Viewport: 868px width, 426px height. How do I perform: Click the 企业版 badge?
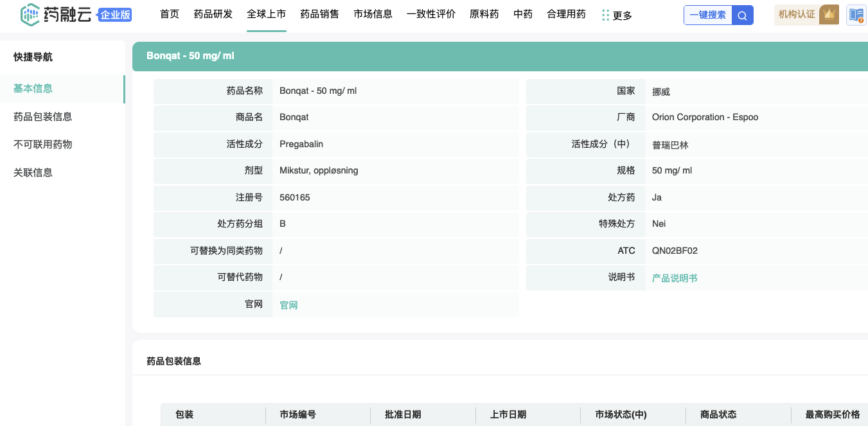point(115,15)
